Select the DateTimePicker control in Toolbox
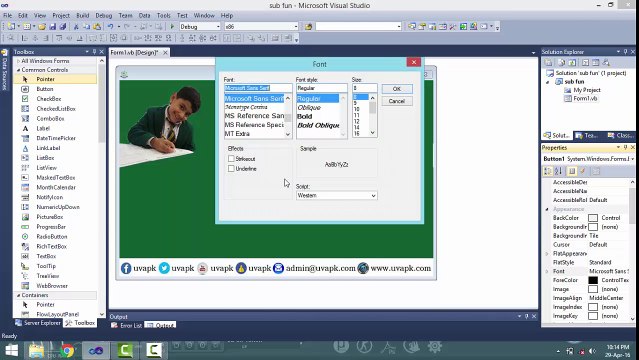The image size is (639, 360). (55, 138)
